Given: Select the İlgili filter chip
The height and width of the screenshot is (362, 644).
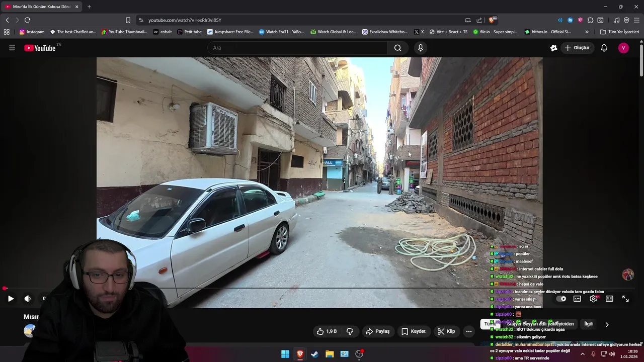Looking at the screenshot, I should pyautogui.click(x=589, y=324).
